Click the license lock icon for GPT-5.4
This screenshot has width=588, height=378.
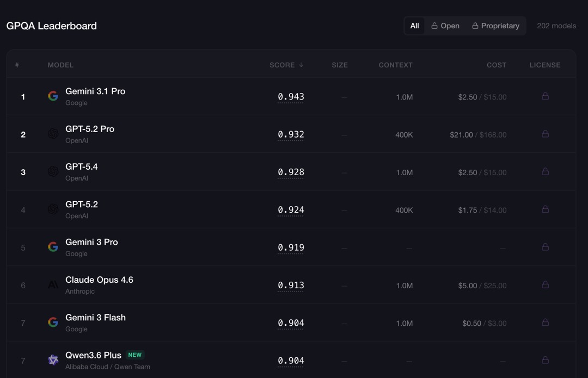pos(545,171)
